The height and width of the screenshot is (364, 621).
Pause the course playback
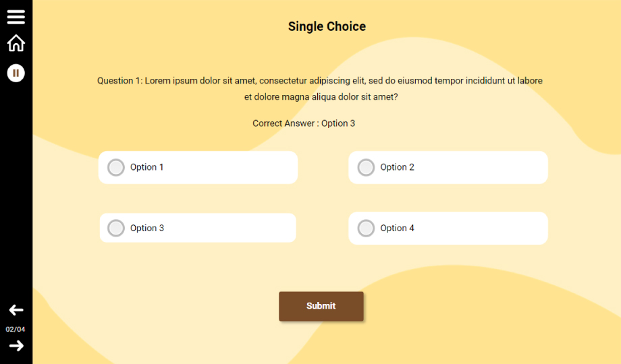pos(16,73)
